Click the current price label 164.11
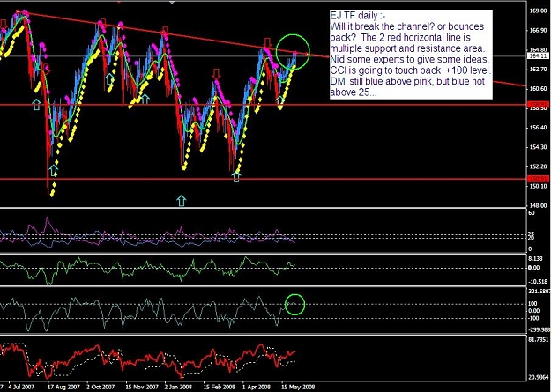The height and width of the screenshot is (392, 551). [x=537, y=55]
